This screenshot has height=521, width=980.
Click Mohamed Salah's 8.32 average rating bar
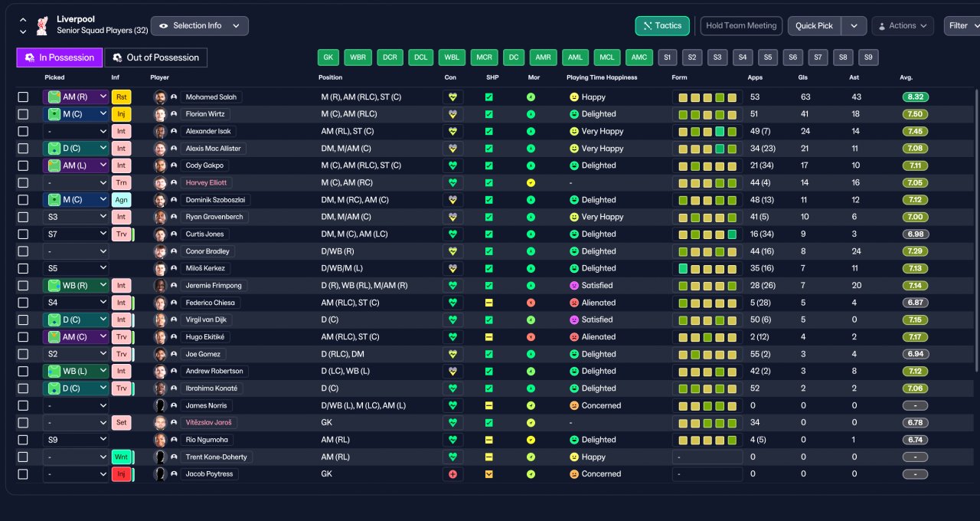(916, 97)
